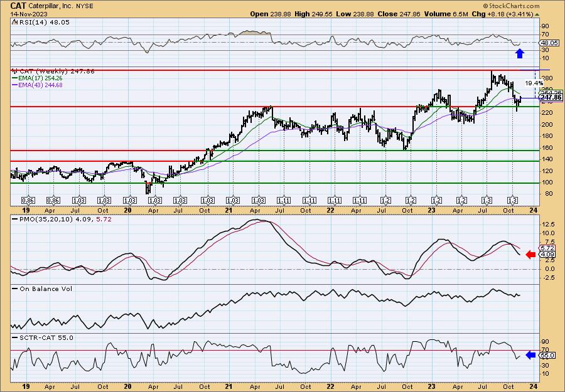This screenshot has height=392, width=565.
Task: Select the RSI(14) 48.05 indicator label
Action: pos(43,22)
